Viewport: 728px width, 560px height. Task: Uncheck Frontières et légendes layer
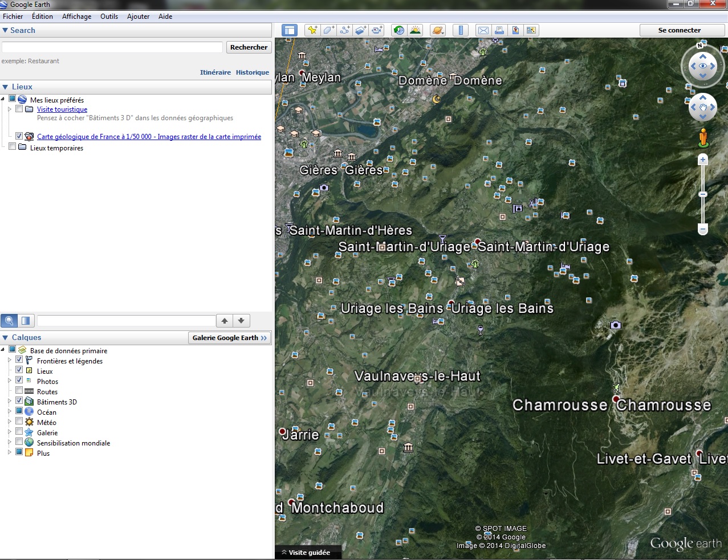19,360
